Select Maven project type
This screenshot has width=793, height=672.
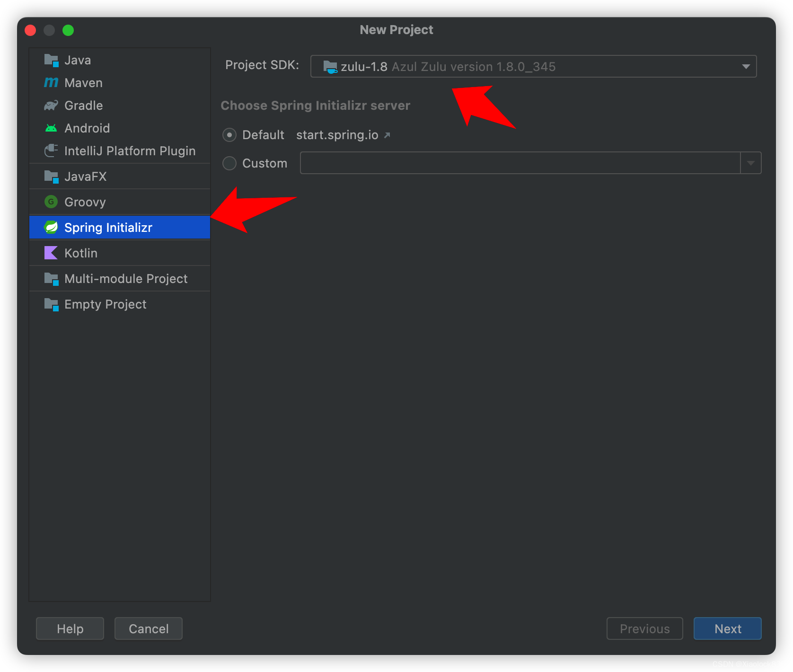pyautogui.click(x=120, y=83)
